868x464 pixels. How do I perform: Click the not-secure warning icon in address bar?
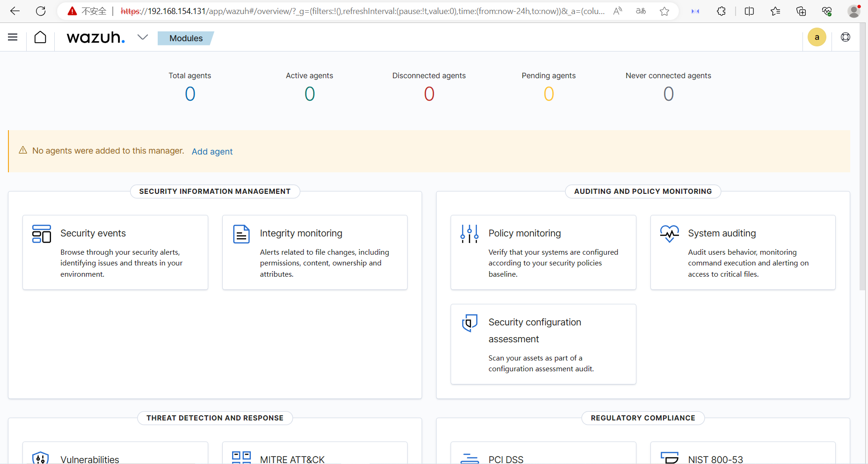pyautogui.click(x=72, y=11)
